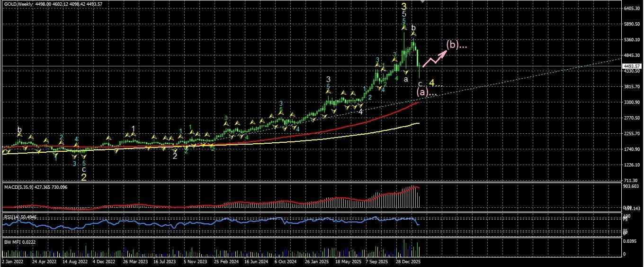The width and height of the screenshot is (644, 267).
Task: Click the 1226.10 price axis label
Action: 633,165
